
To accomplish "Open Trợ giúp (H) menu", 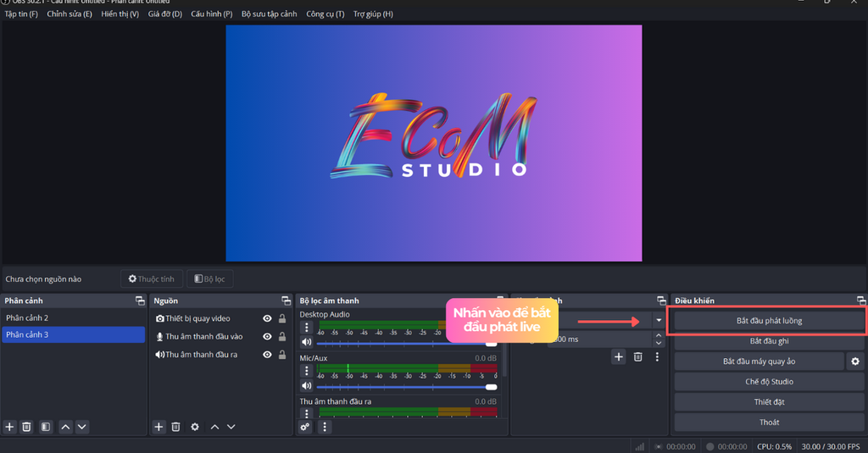I will [x=373, y=14].
